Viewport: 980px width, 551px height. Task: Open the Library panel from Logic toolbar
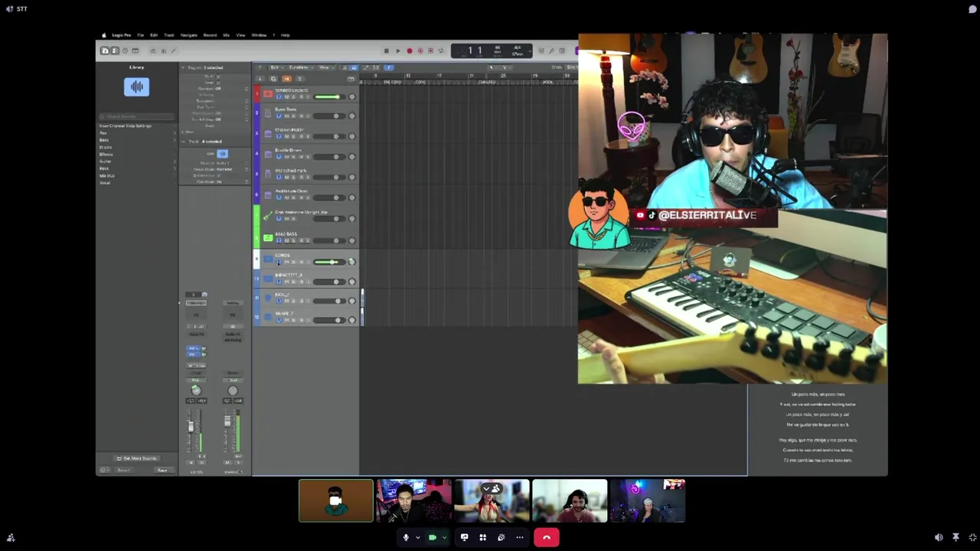105,51
